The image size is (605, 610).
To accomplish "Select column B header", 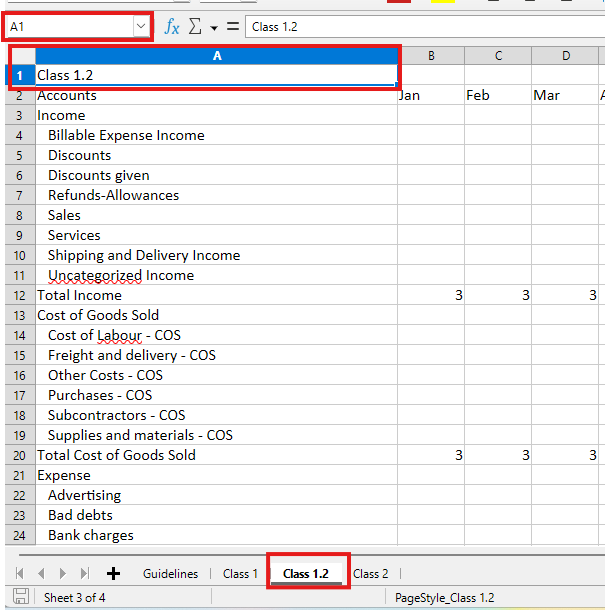I will [x=431, y=55].
